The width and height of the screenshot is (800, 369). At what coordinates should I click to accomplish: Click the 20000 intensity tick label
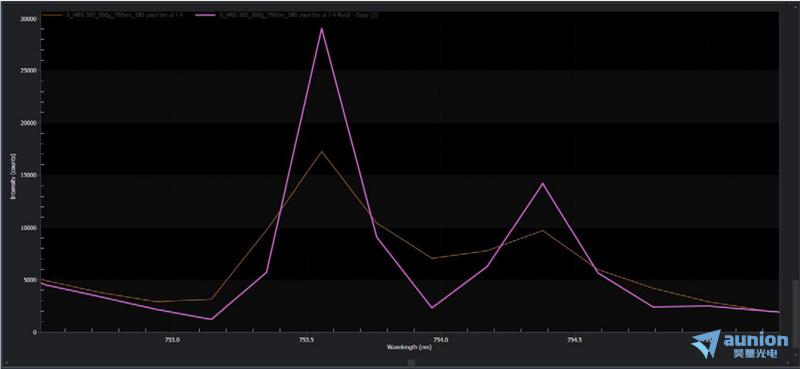29,124
